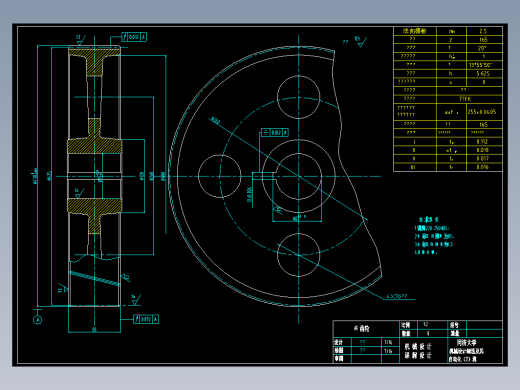Select the 0.02 A symmetry tolerance frame
This screenshot has width=520, height=390.
(275, 132)
